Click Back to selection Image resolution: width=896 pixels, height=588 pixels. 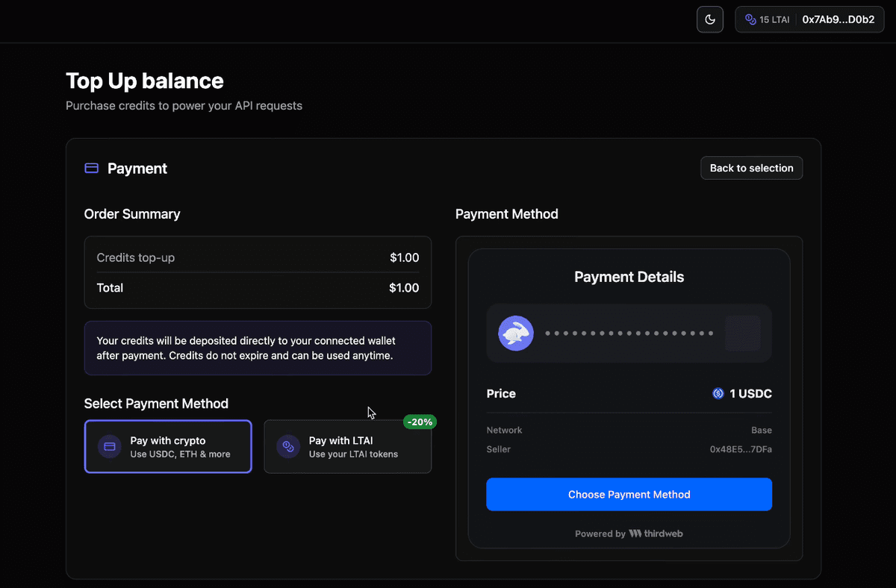[x=751, y=168]
